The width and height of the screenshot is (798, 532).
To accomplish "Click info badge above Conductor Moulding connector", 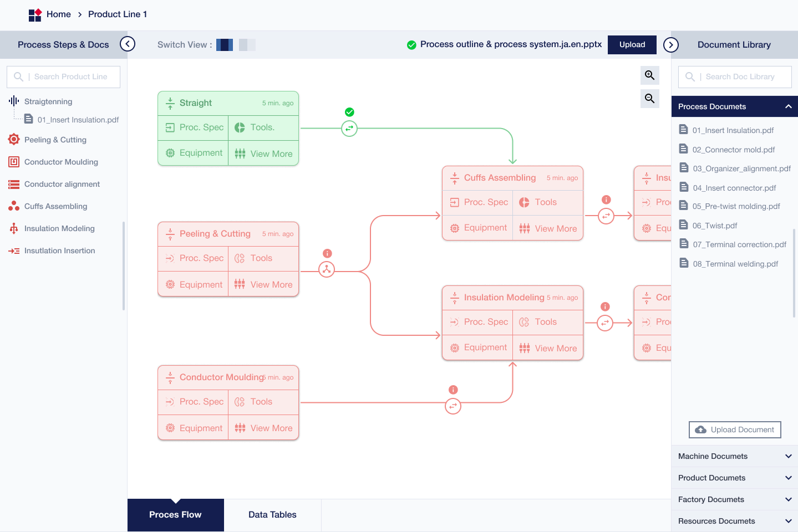I will [x=453, y=390].
